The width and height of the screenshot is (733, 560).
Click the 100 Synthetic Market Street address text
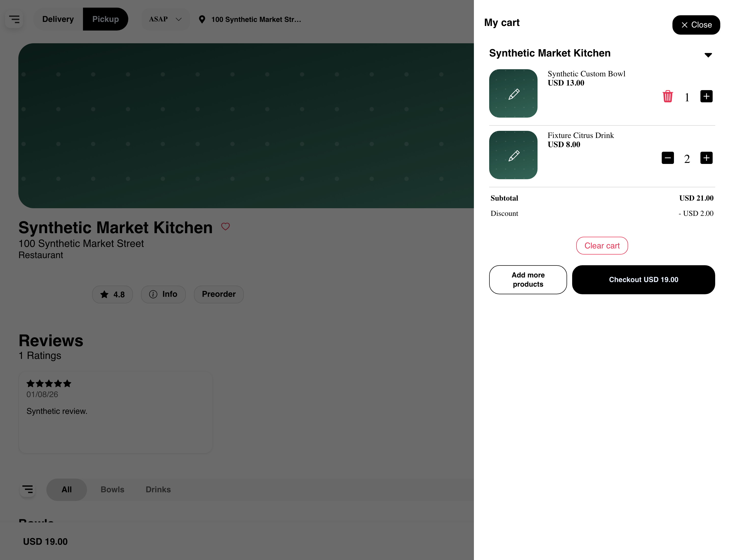click(x=81, y=244)
